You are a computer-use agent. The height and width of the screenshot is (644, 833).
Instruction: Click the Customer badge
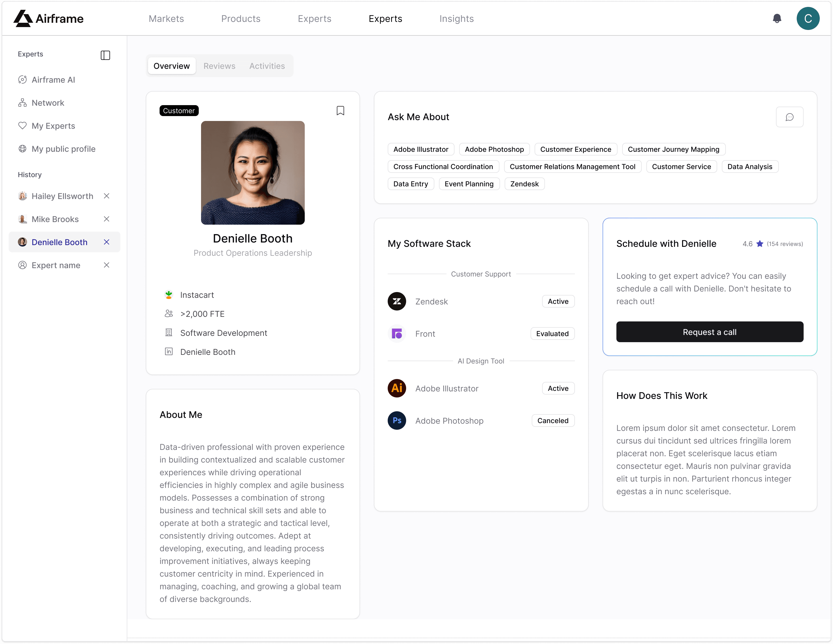(x=179, y=111)
